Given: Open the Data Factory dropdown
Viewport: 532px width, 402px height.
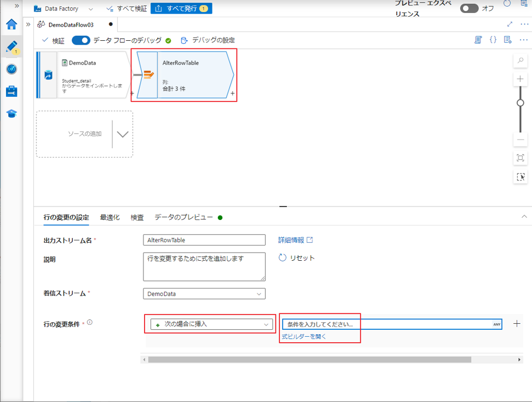Looking at the screenshot, I should (x=63, y=9).
